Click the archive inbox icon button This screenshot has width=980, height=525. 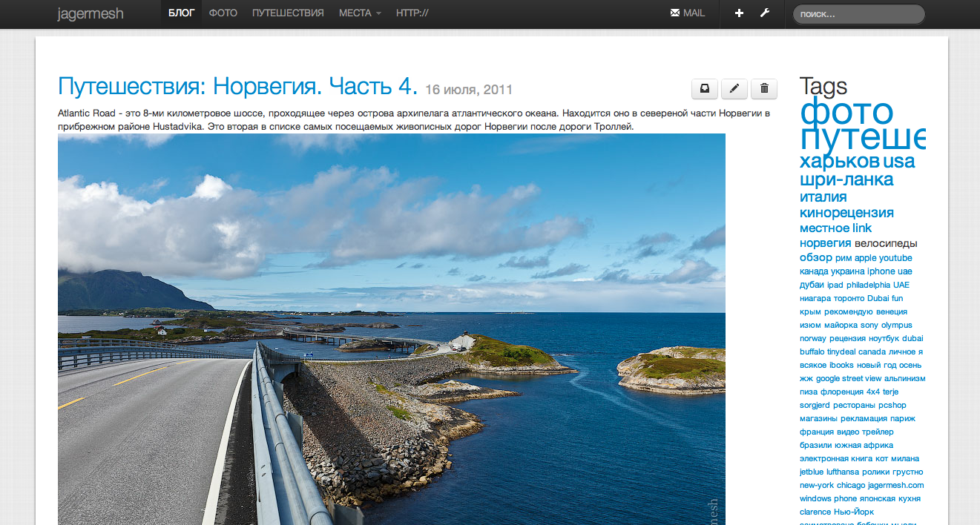pyautogui.click(x=704, y=89)
